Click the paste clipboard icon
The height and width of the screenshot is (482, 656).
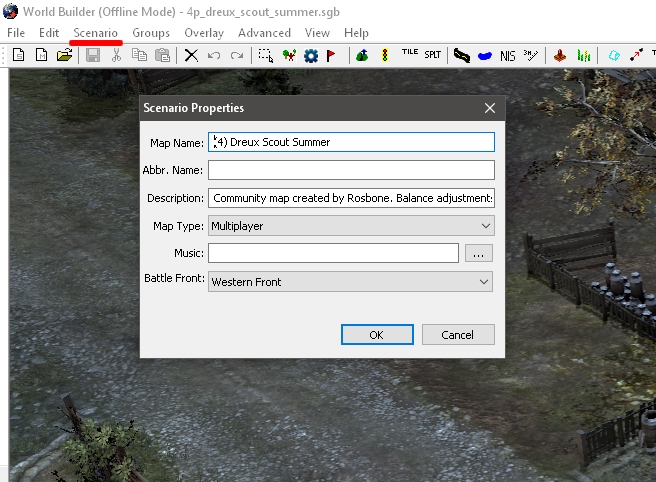point(162,55)
